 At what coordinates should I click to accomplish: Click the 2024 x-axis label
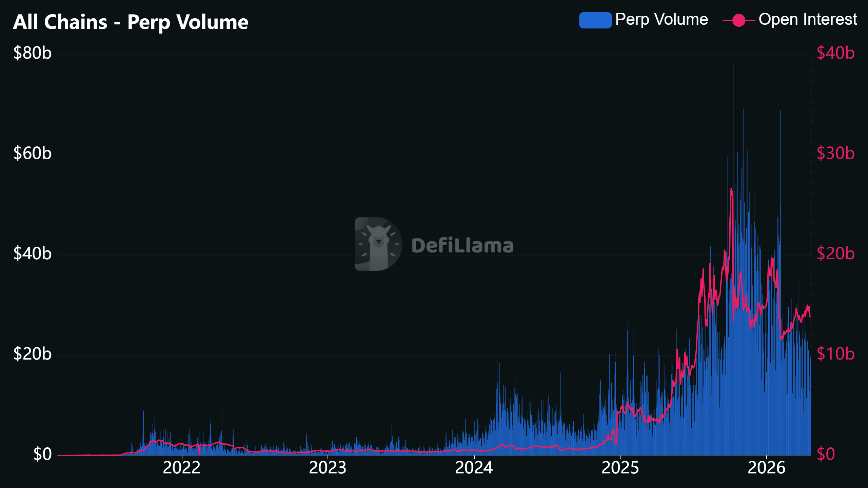[x=474, y=468]
